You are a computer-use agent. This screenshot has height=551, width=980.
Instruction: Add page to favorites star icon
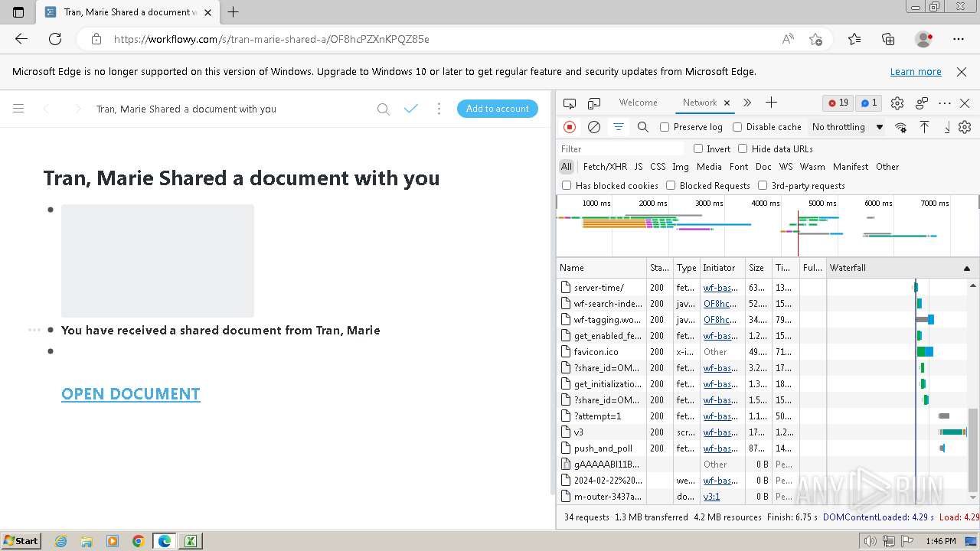click(815, 39)
